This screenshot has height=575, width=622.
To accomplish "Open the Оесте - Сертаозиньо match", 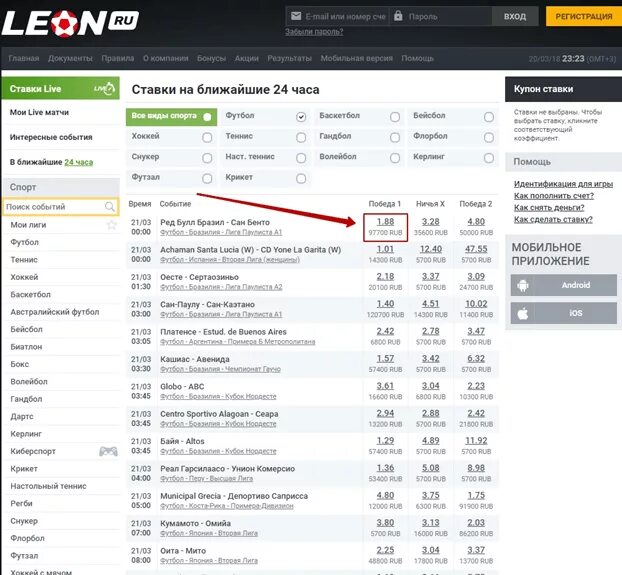I will tap(199, 277).
